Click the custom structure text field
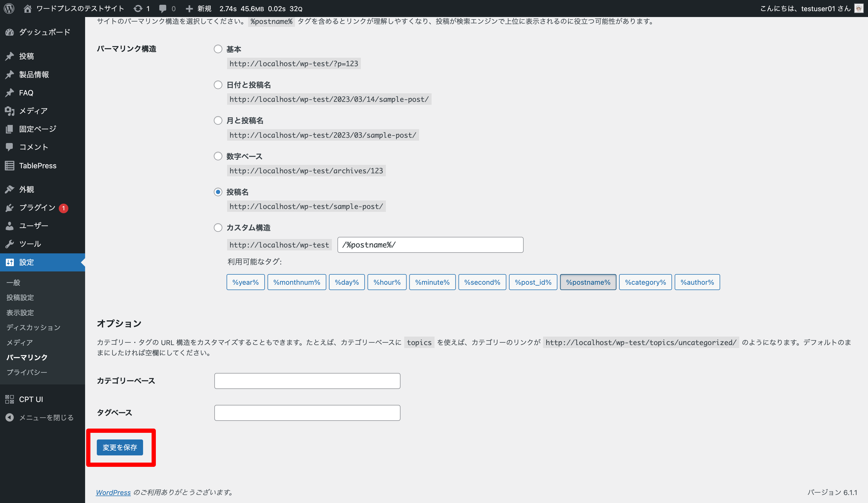The image size is (868, 503). coord(431,245)
